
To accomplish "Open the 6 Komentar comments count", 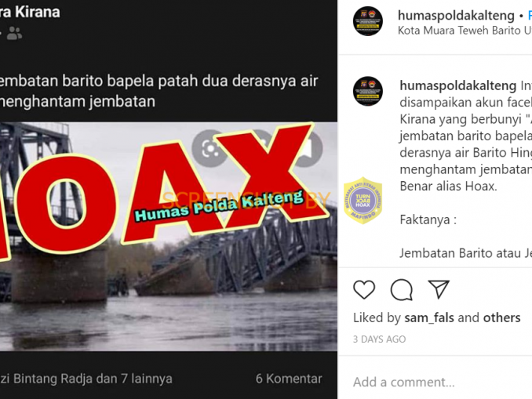I will click(289, 379).
